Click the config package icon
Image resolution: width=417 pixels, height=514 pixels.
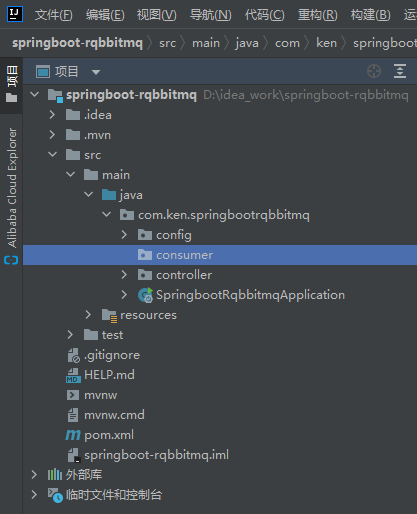click(145, 235)
